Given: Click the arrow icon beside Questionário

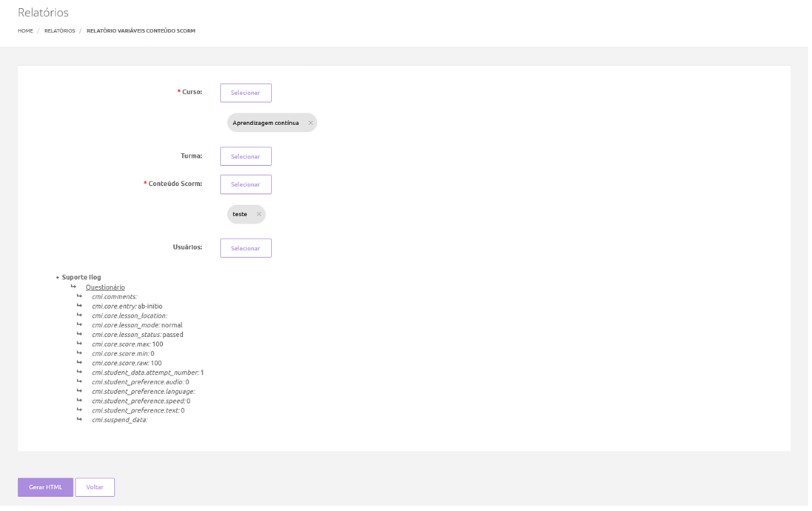Looking at the screenshot, I should tap(74, 287).
